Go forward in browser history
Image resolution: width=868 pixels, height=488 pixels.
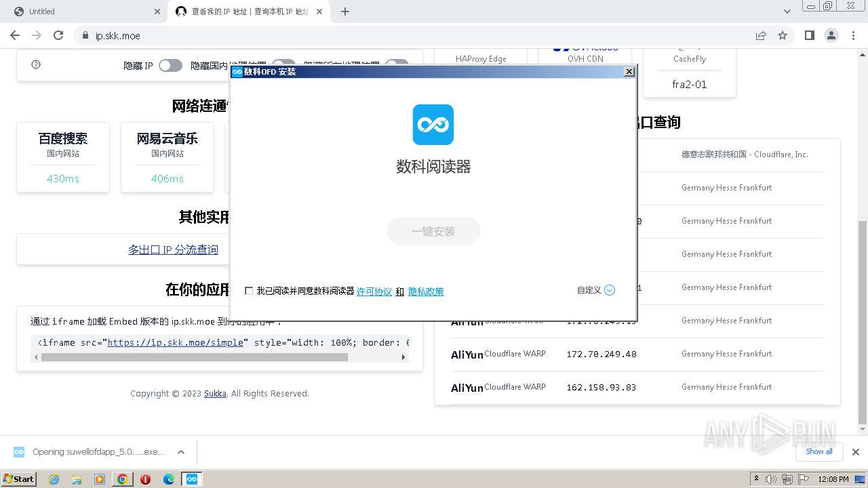(37, 35)
